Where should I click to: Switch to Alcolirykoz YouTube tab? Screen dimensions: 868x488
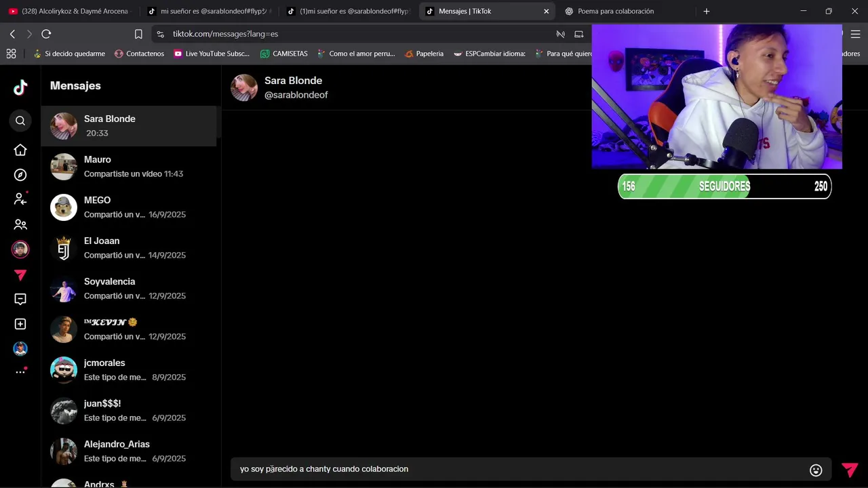[69, 11]
